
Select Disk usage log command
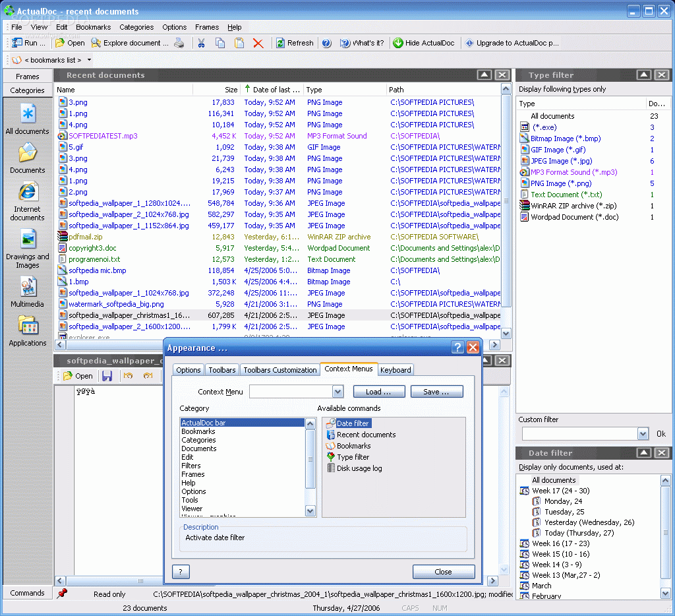(x=359, y=468)
